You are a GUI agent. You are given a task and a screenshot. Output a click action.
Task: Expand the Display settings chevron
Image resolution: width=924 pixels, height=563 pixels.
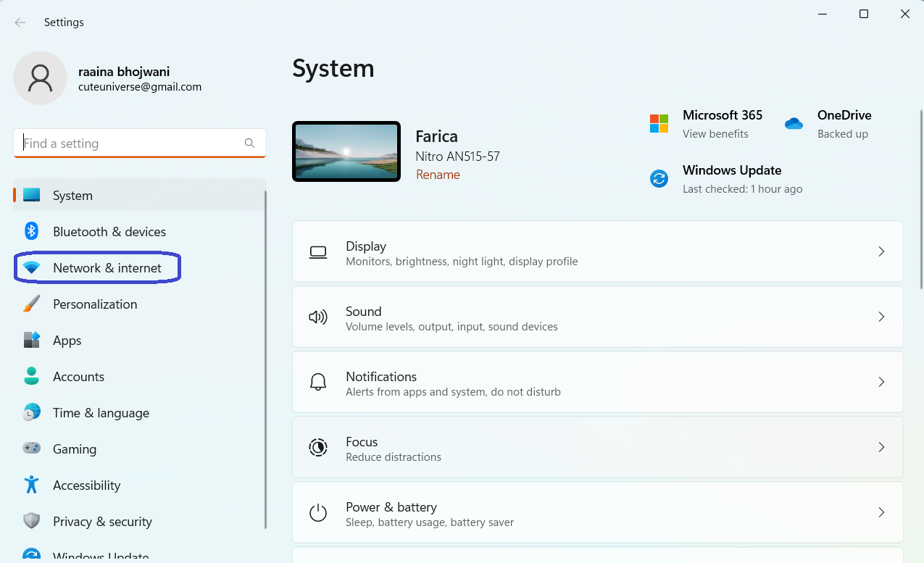coord(881,251)
